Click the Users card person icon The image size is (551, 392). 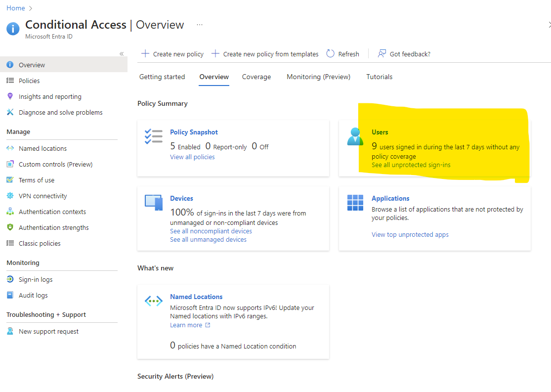pyautogui.click(x=355, y=137)
